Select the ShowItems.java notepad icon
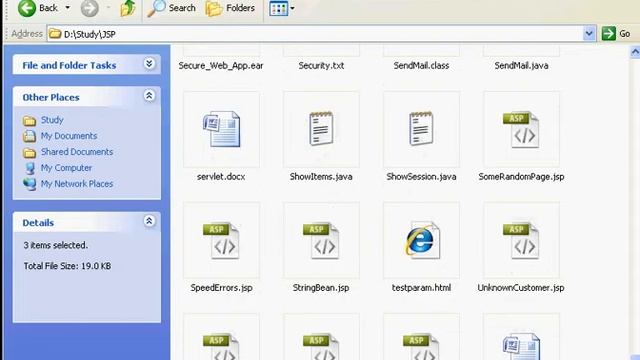Screen dimensions: 640x360 (x=321, y=129)
